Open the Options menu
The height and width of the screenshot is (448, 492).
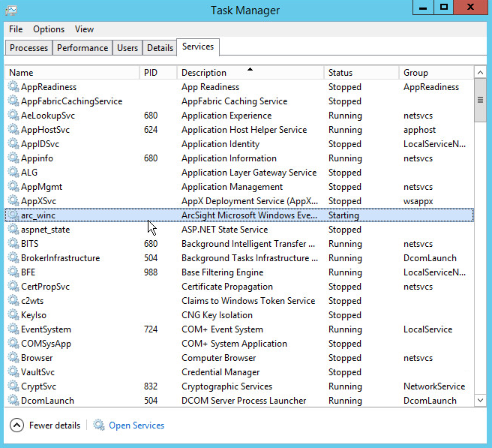(x=49, y=29)
